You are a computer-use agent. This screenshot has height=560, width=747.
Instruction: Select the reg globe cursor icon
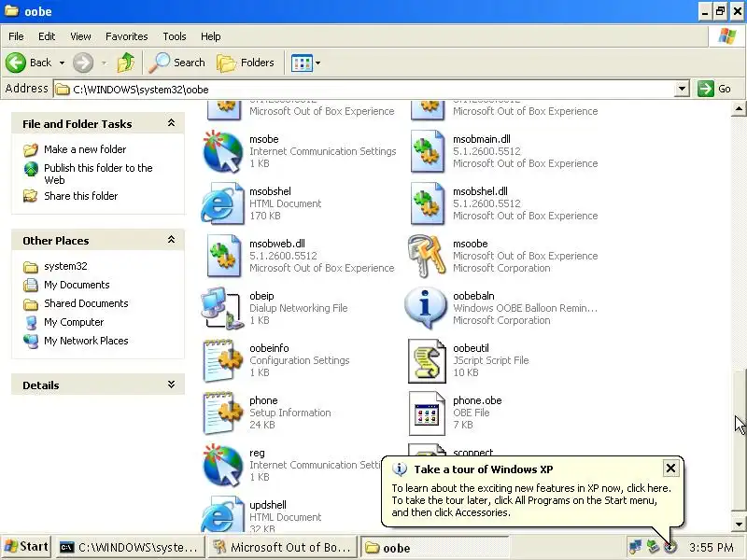pyautogui.click(x=222, y=465)
